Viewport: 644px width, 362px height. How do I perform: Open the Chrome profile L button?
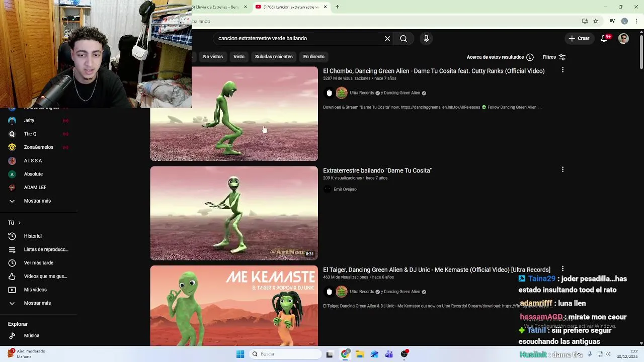coord(624,21)
